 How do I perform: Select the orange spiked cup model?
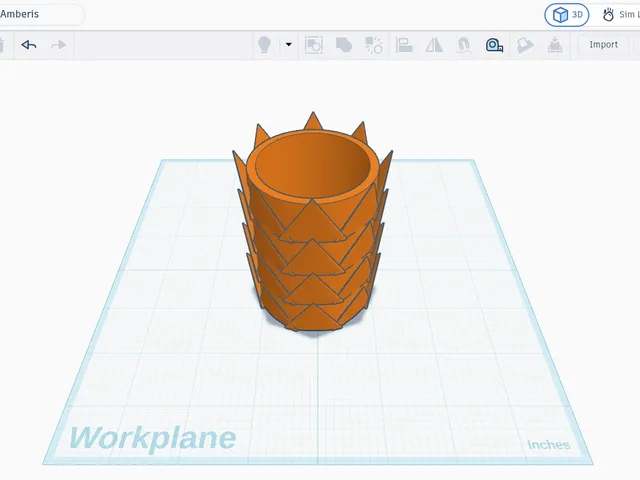click(x=313, y=222)
